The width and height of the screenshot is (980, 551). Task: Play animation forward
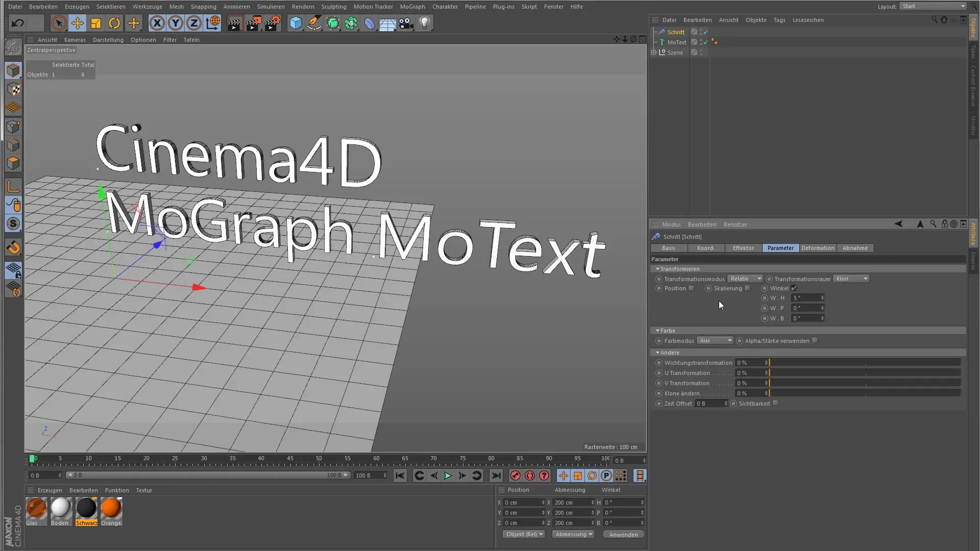coord(448,475)
